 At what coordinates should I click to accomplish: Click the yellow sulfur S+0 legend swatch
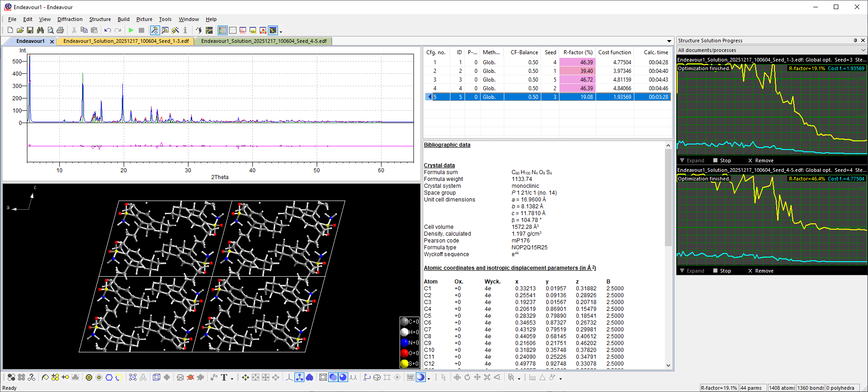coord(404,363)
